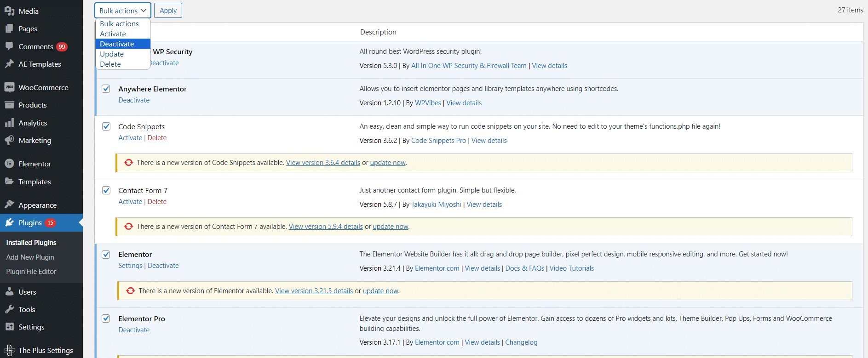This screenshot has height=358, width=868.
Task: Click the Elementor update refresh icon
Action: click(131, 291)
